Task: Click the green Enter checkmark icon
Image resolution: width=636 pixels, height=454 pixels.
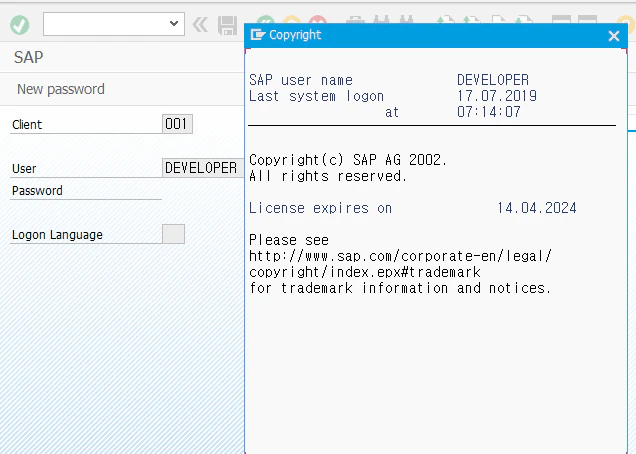Action: (x=19, y=25)
